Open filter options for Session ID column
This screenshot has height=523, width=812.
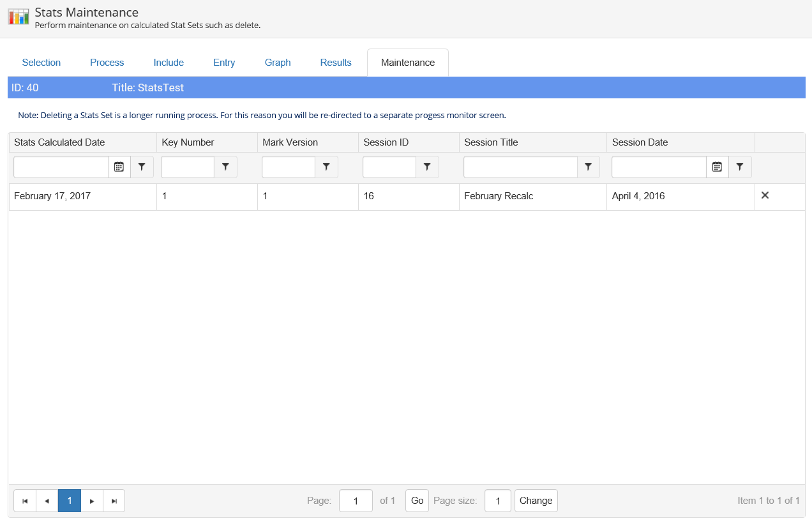point(427,167)
